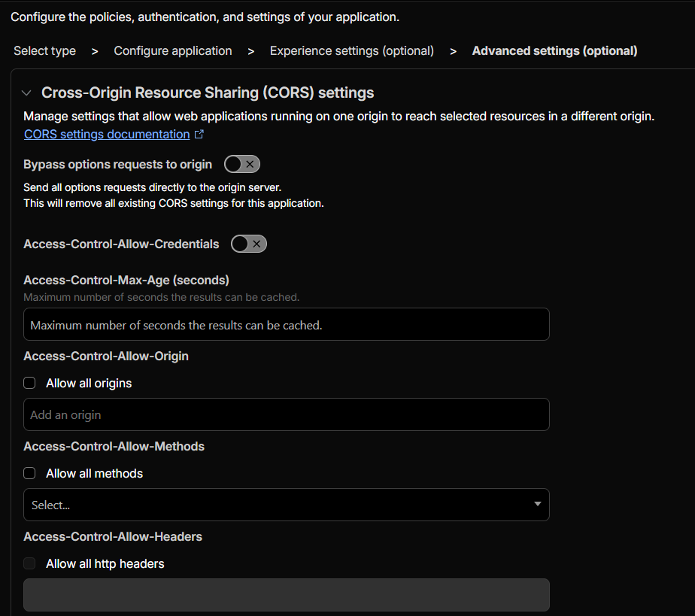Click the external link icon beside CORS documentation
Screen dimensions: 695x616
199,135
